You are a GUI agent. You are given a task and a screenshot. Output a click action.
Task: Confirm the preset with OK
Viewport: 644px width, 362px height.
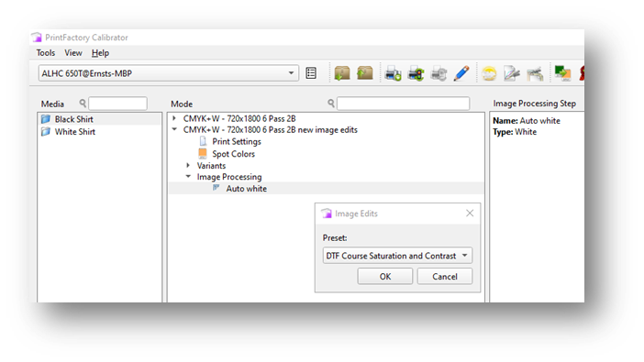(x=384, y=276)
